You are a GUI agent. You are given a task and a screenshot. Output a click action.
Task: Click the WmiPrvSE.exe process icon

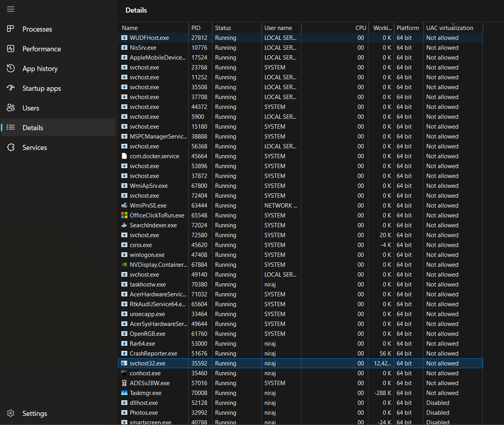(124, 206)
